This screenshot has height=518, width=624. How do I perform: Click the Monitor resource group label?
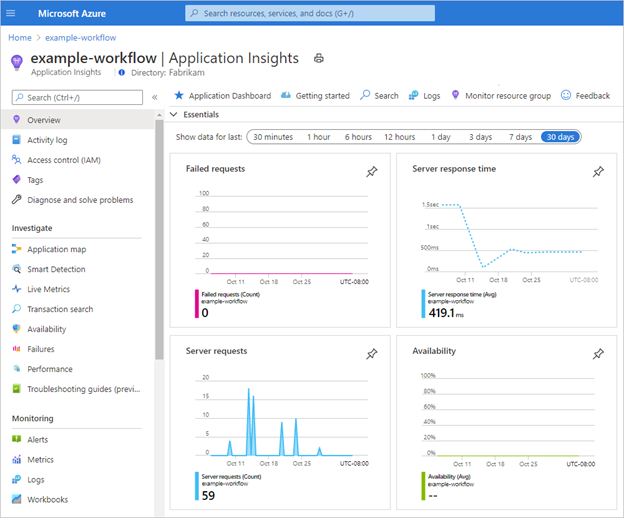click(x=508, y=95)
